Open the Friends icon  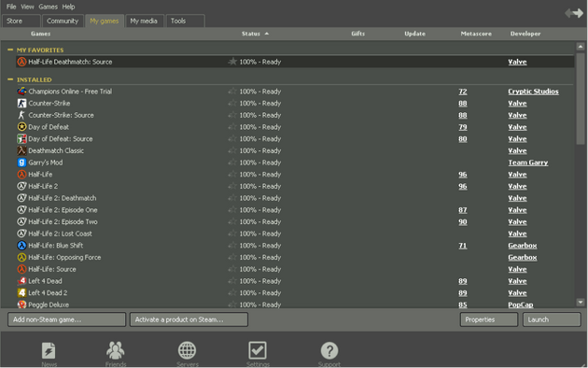(115, 350)
